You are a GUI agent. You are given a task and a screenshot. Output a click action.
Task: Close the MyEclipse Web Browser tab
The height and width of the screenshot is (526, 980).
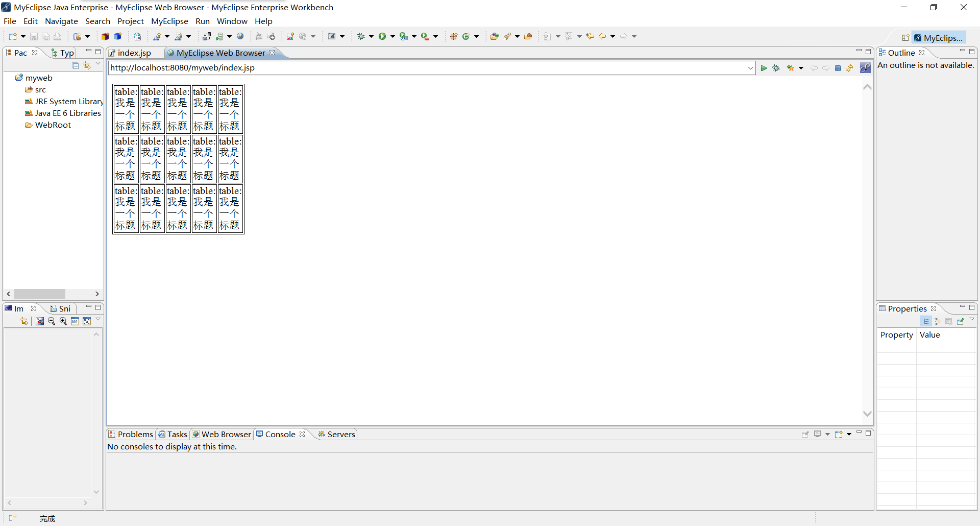(x=272, y=53)
